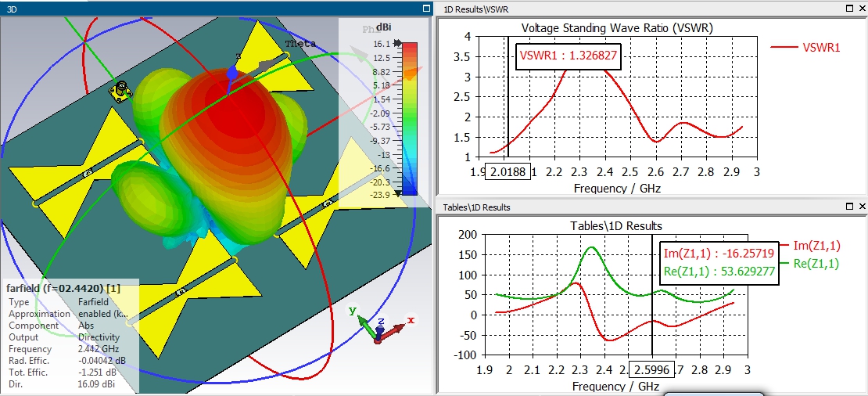Click the -9.37 value on the color scale

(382, 141)
